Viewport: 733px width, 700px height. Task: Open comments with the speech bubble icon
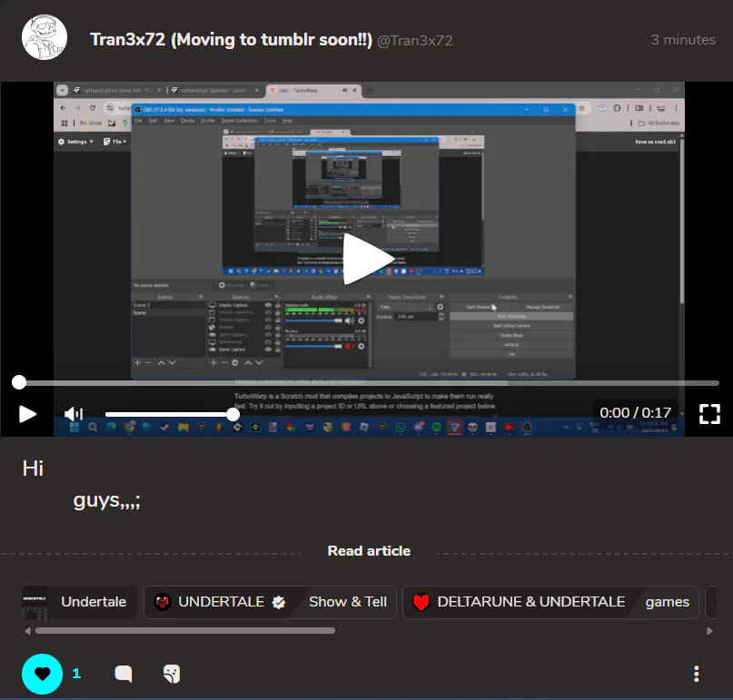[124, 674]
